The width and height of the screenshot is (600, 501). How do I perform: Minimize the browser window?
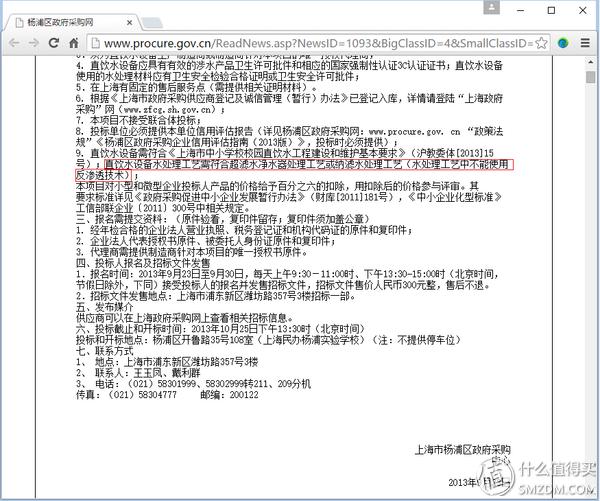click(x=518, y=10)
